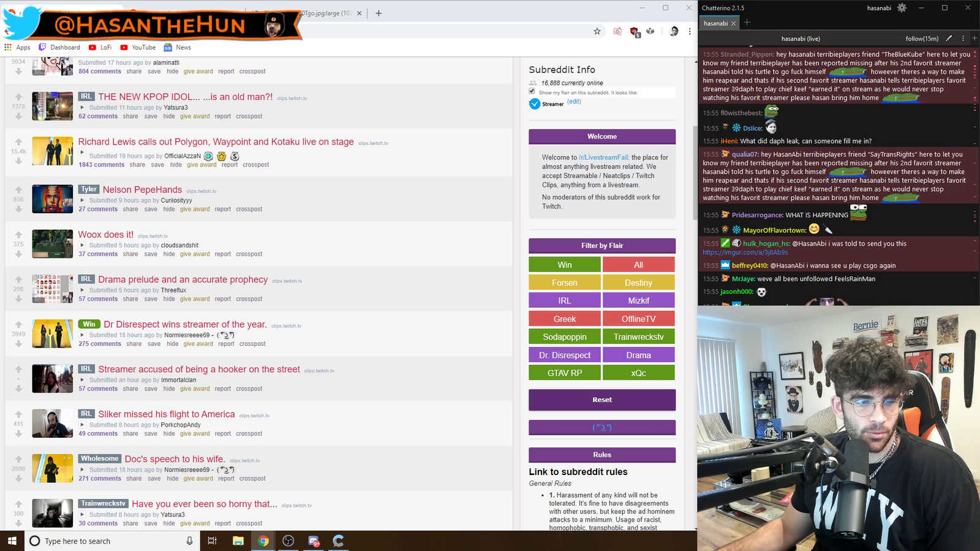This screenshot has width=980, height=551.
Task: Open the Chatterino split options menu
Action: [x=963, y=38]
